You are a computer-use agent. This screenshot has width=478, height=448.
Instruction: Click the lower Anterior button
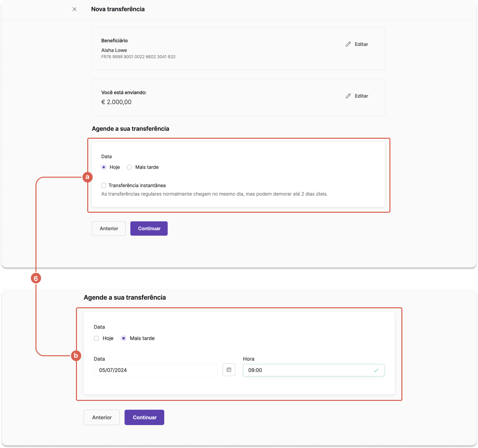(x=102, y=417)
